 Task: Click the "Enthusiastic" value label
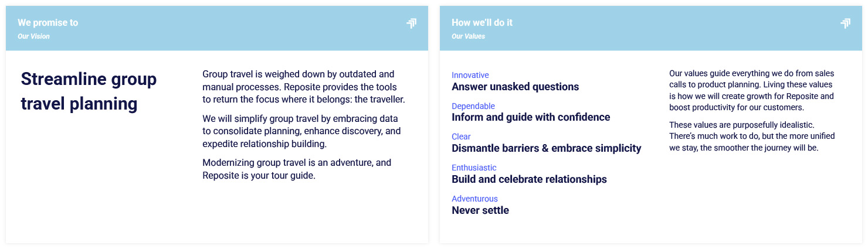coord(474,168)
